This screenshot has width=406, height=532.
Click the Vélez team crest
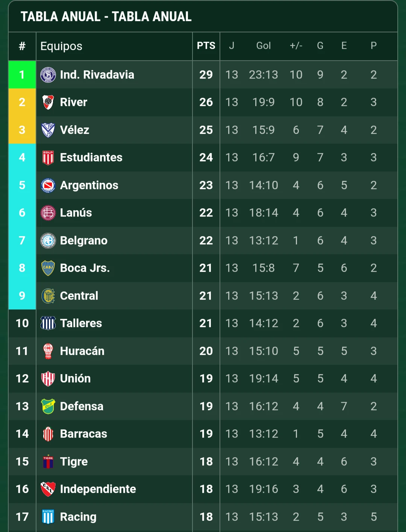click(48, 130)
